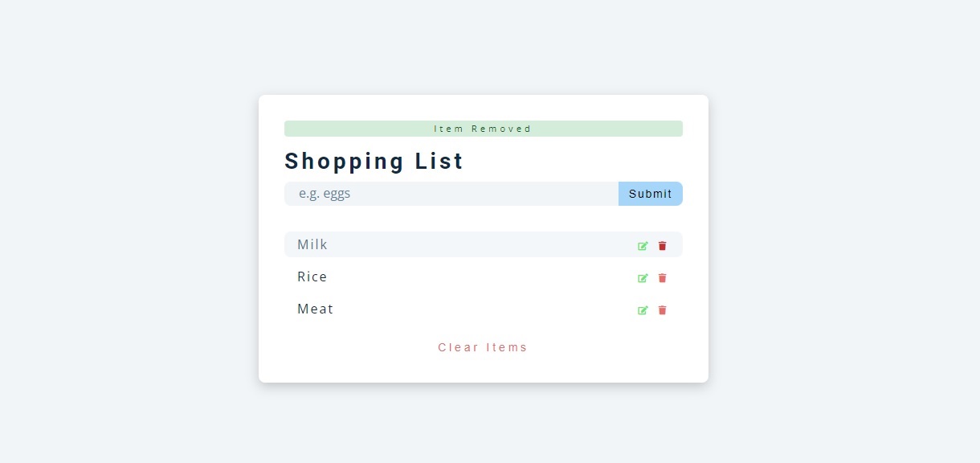This screenshot has height=463, width=980.
Task: Click empty space in the Meat row
Action: coord(482,309)
